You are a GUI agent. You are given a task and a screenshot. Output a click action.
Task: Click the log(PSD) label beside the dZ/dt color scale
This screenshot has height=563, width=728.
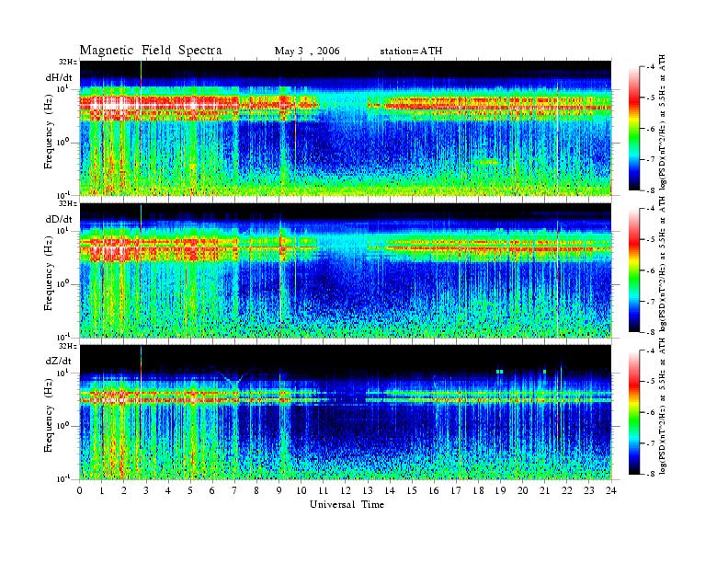tap(663, 407)
